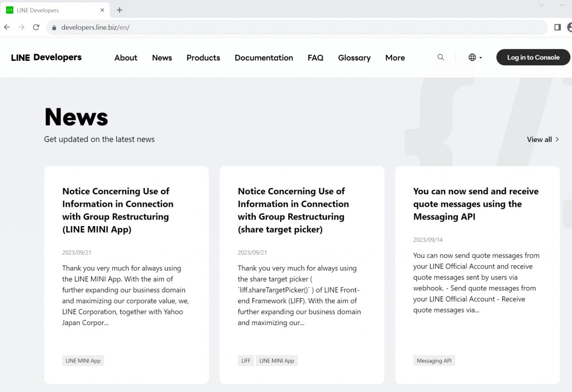Click the summary mentioning liff.shareTargetPicker()

click(299, 295)
